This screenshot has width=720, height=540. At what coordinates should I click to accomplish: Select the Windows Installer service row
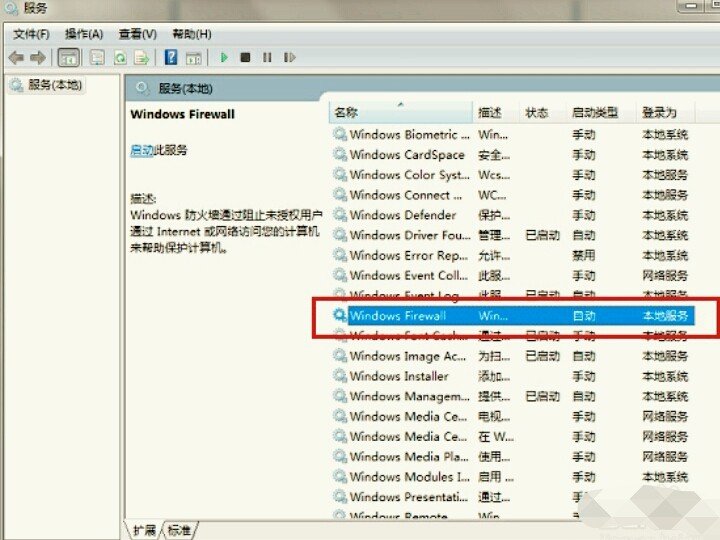click(513, 376)
